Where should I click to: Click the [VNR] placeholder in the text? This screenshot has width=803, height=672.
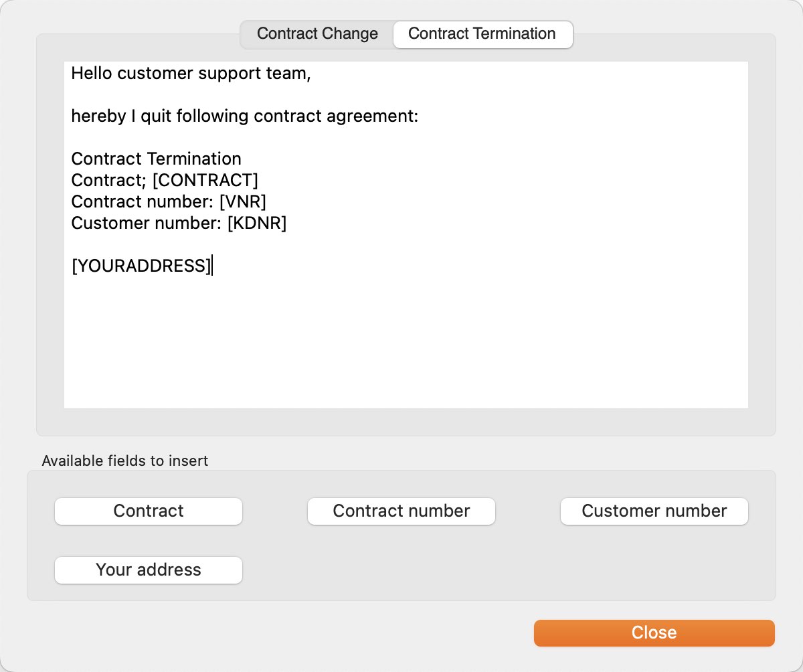click(x=243, y=202)
